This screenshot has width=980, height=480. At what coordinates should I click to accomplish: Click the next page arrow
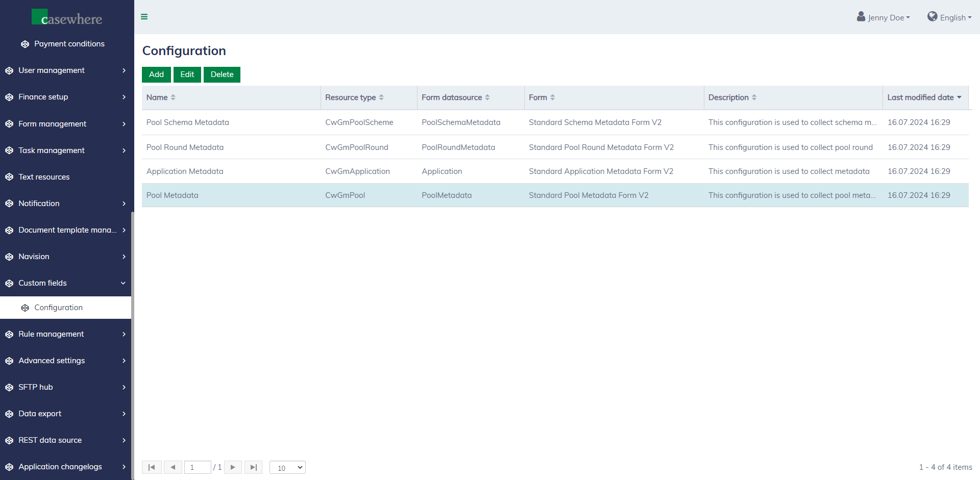233,467
